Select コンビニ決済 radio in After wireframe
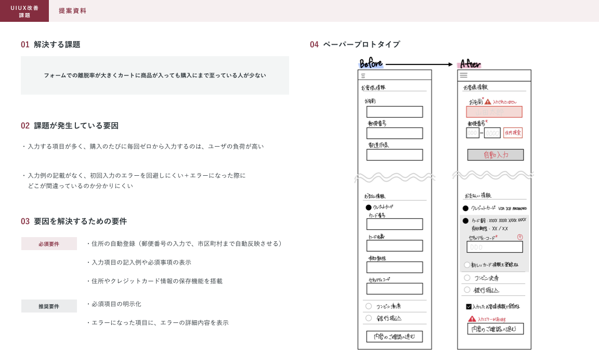Image resolution: width=599 pixels, height=364 pixels. 467,278
